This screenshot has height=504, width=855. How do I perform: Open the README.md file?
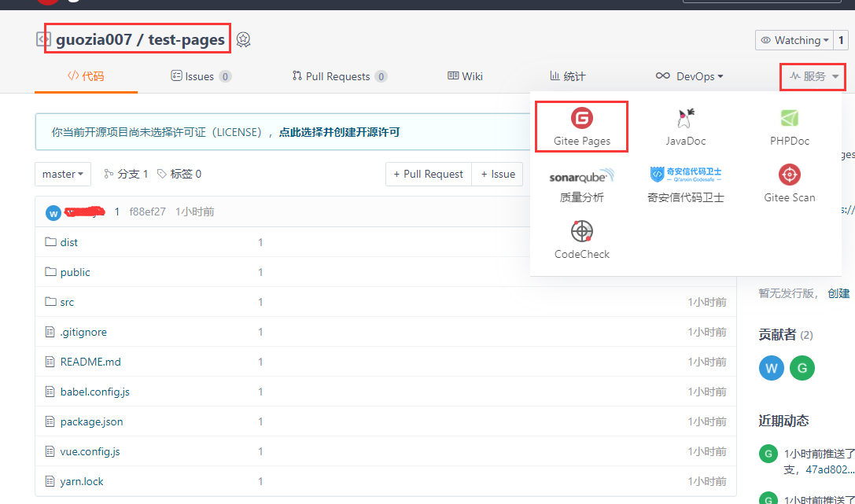point(90,362)
